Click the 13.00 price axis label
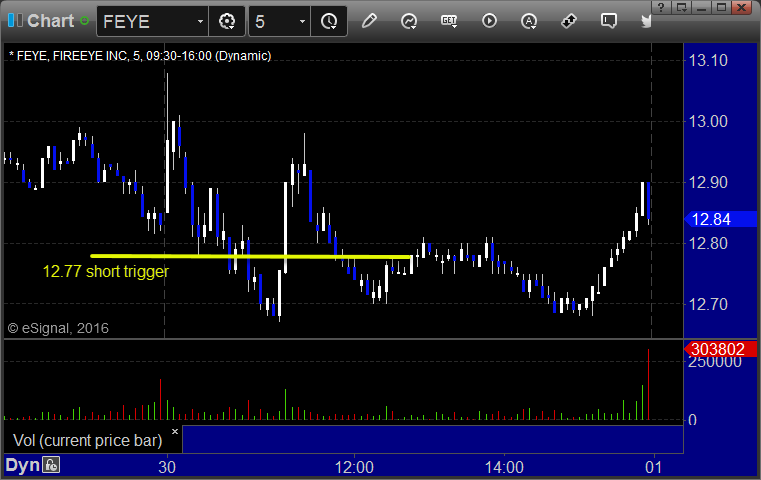The height and width of the screenshot is (480, 761). [x=709, y=121]
